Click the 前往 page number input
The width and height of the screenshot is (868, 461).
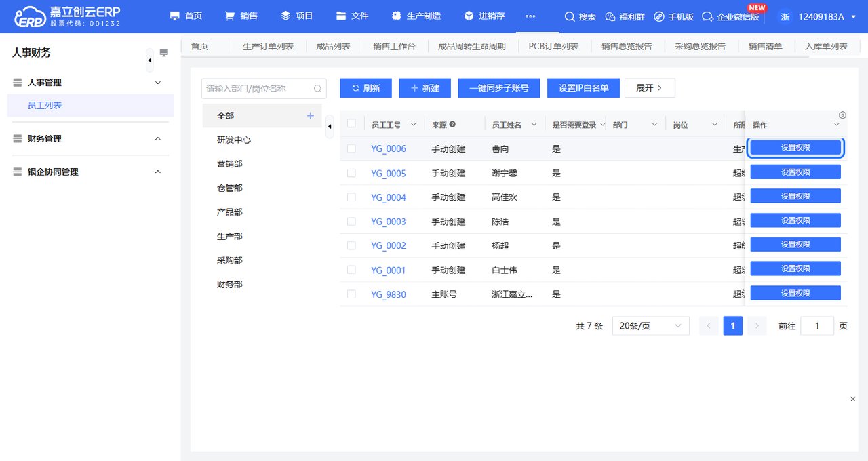[x=817, y=326]
